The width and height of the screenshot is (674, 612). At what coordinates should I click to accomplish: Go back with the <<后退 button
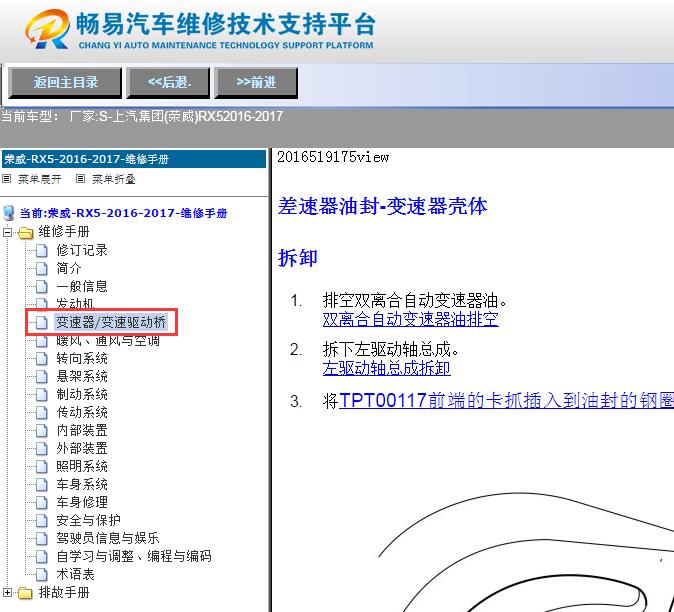click(168, 83)
